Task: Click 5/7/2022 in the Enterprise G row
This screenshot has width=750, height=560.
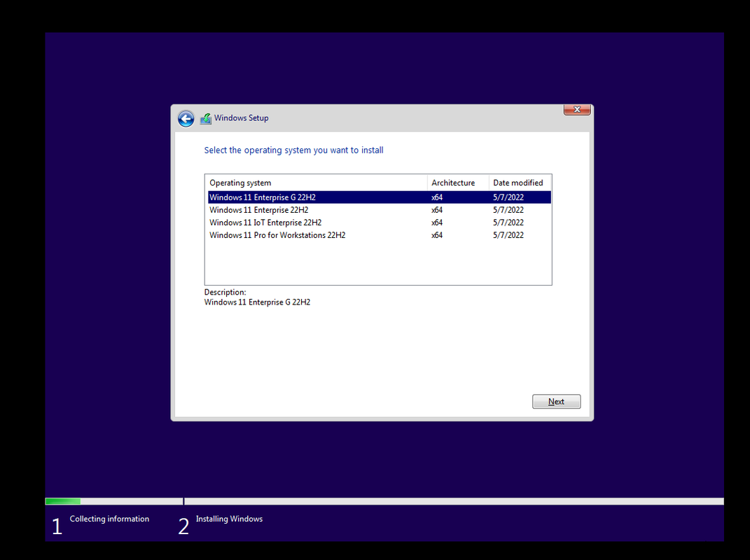Action: click(508, 197)
